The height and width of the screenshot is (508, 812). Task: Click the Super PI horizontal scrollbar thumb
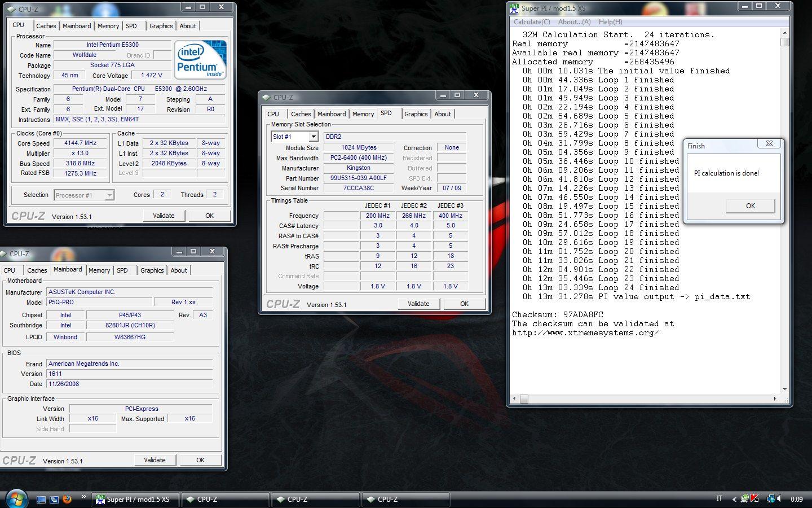tap(524, 399)
